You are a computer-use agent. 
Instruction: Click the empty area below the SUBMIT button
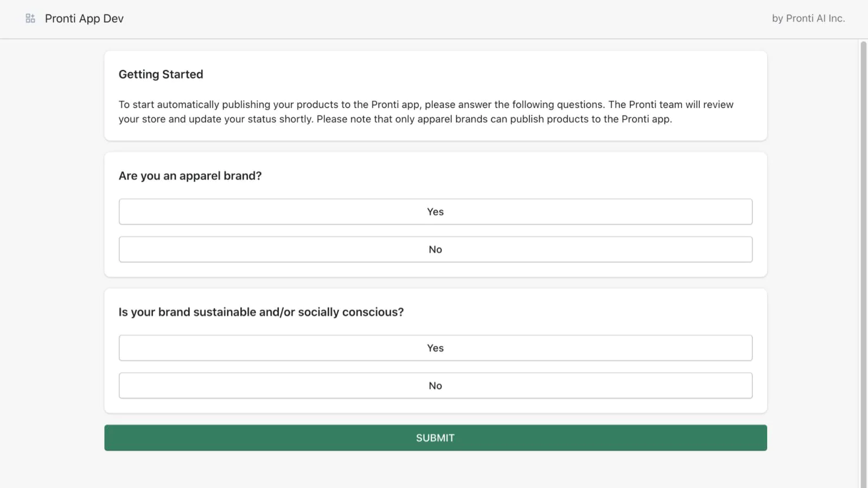coord(435,470)
